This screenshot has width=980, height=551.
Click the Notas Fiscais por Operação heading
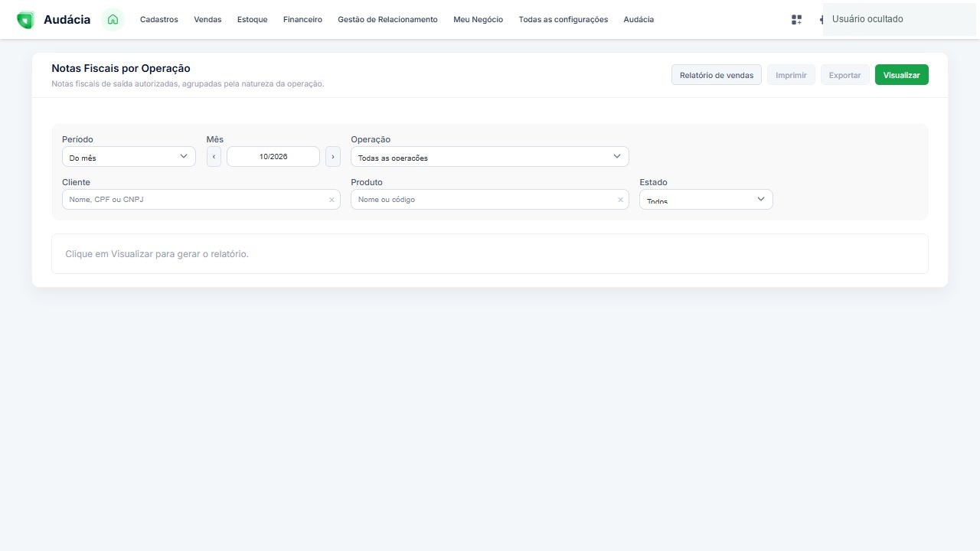[121, 69]
